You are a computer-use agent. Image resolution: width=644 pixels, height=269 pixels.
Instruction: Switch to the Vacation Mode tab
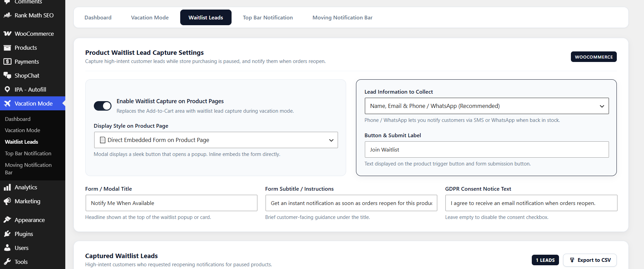click(x=150, y=17)
